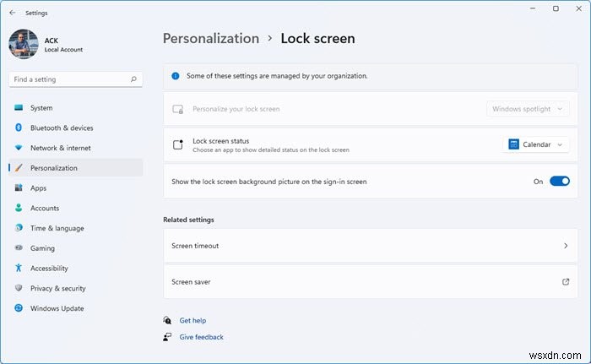The height and width of the screenshot is (364, 591).
Task: Click the Get help link
Action: pos(192,321)
